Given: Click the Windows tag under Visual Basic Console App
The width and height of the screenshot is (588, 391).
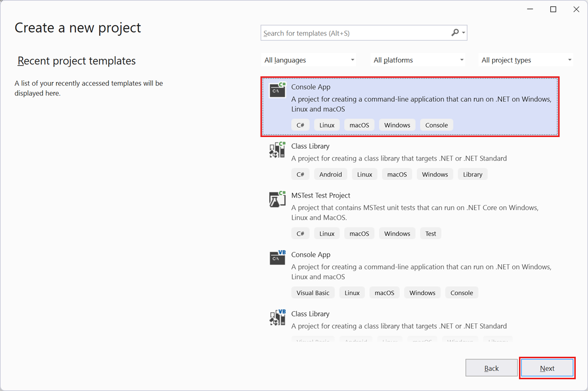Looking at the screenshot, I should [x=422, y=292].
